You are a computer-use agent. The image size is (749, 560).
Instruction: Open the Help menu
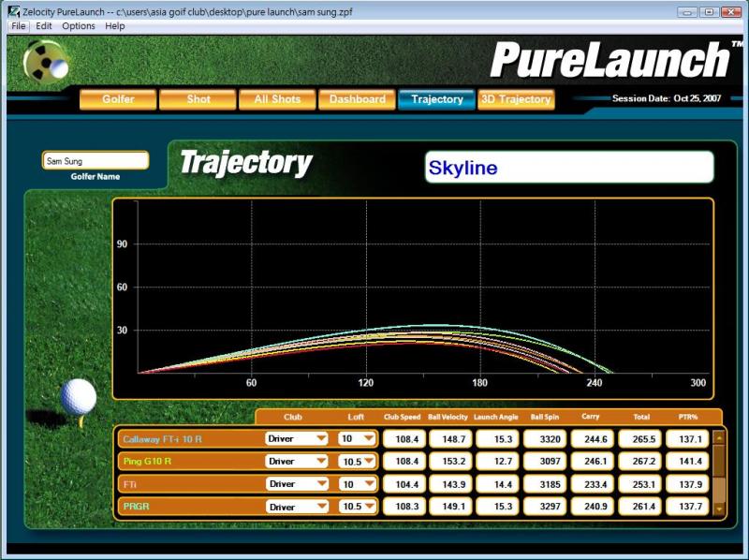pyautogui.click(x=115, y=26)
